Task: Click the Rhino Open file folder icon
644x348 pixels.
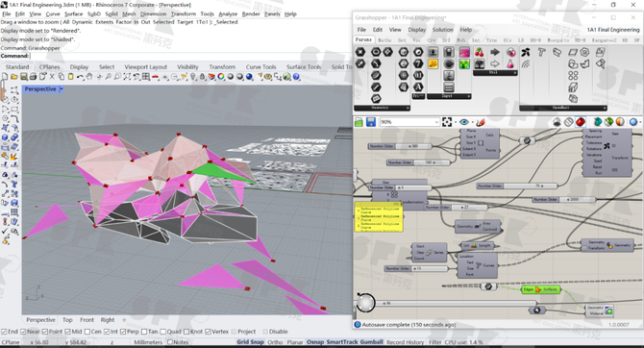Action: [14, 77]
